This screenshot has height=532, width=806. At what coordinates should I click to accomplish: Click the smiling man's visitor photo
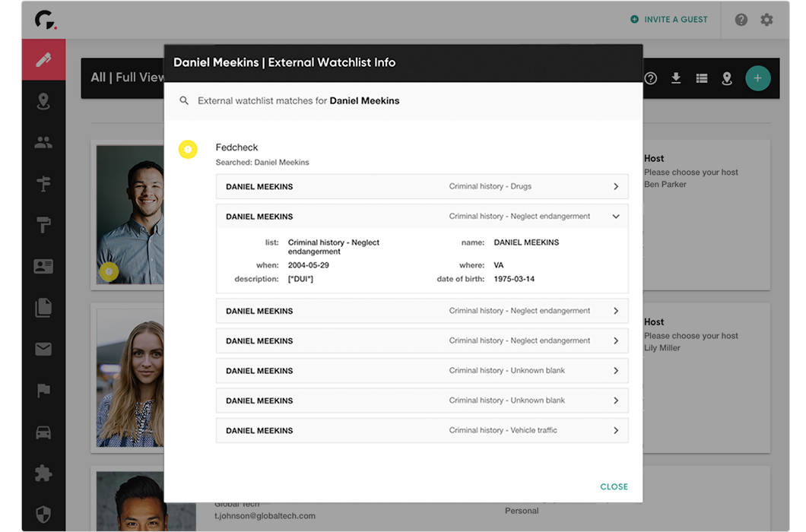130,214
